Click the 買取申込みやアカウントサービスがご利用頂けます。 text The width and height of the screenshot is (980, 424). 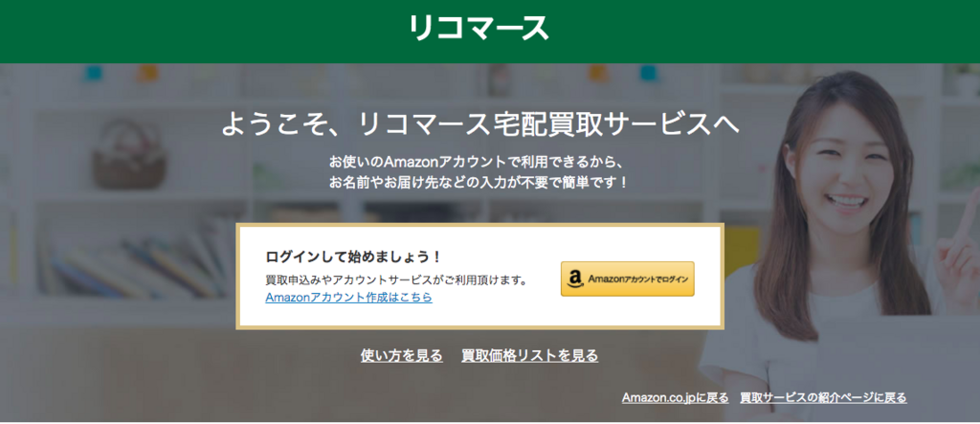pos(396,279)
